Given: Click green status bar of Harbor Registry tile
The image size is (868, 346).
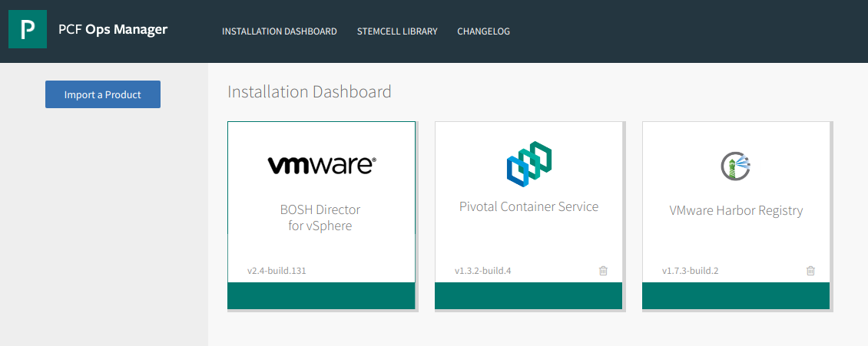Looking at the screenshot, I should [736, 295].
